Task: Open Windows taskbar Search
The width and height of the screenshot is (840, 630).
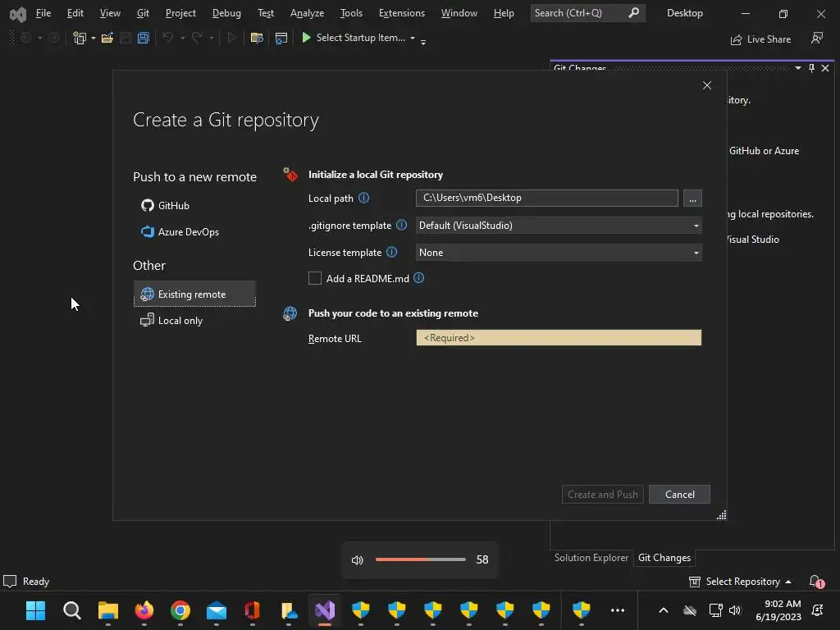Action: [x=72, y=610]
